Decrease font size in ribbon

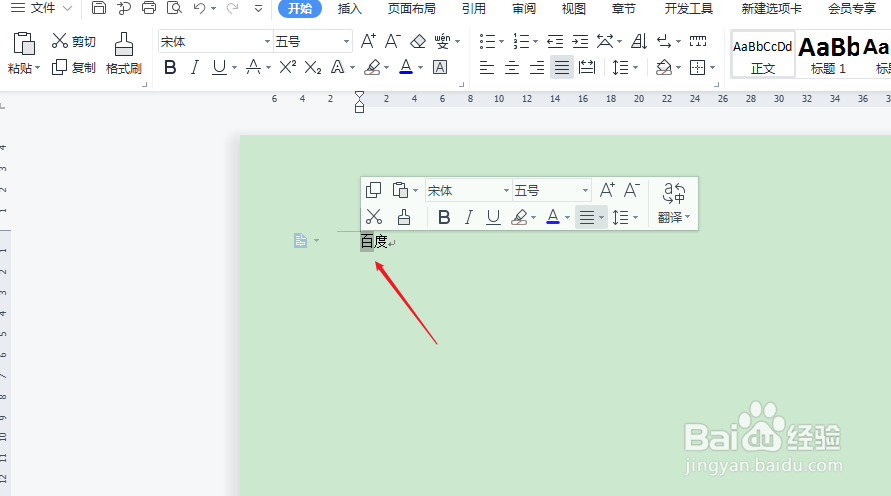393,41
